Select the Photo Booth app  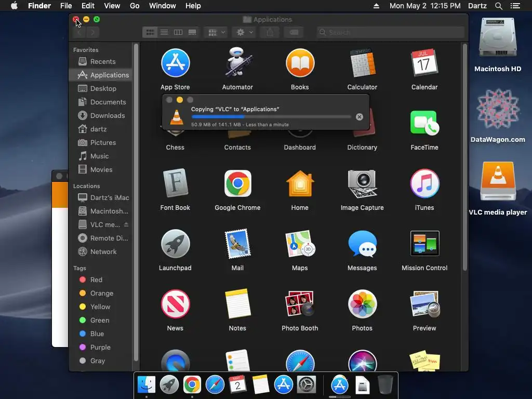coord(300,303)
